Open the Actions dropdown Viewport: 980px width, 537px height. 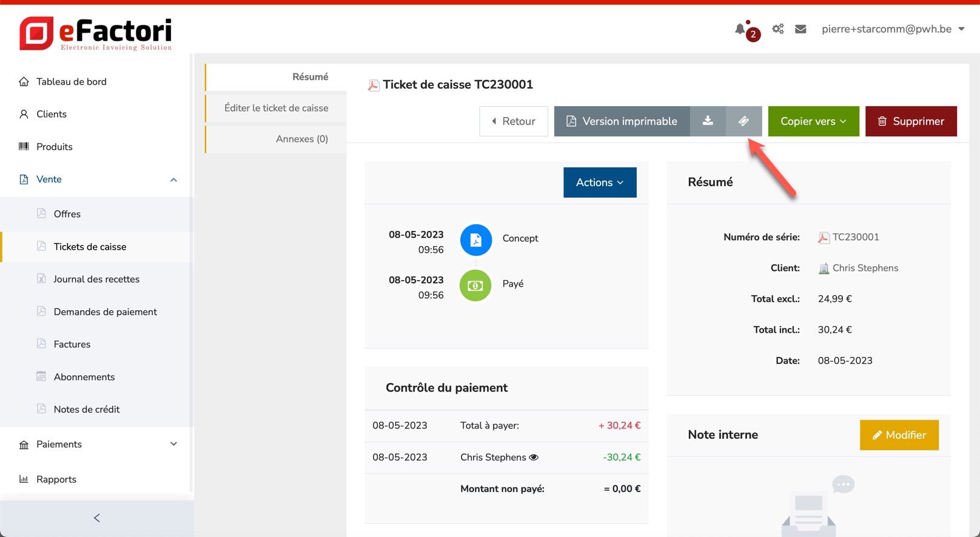pyautogui.click(x=599, y=182)
